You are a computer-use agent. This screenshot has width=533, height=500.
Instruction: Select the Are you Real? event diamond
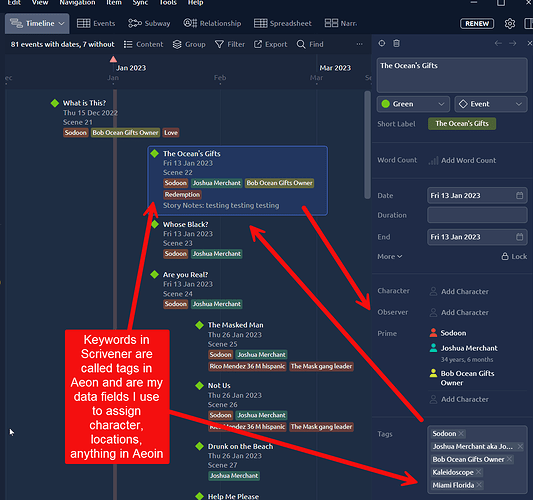click(155, 275)
